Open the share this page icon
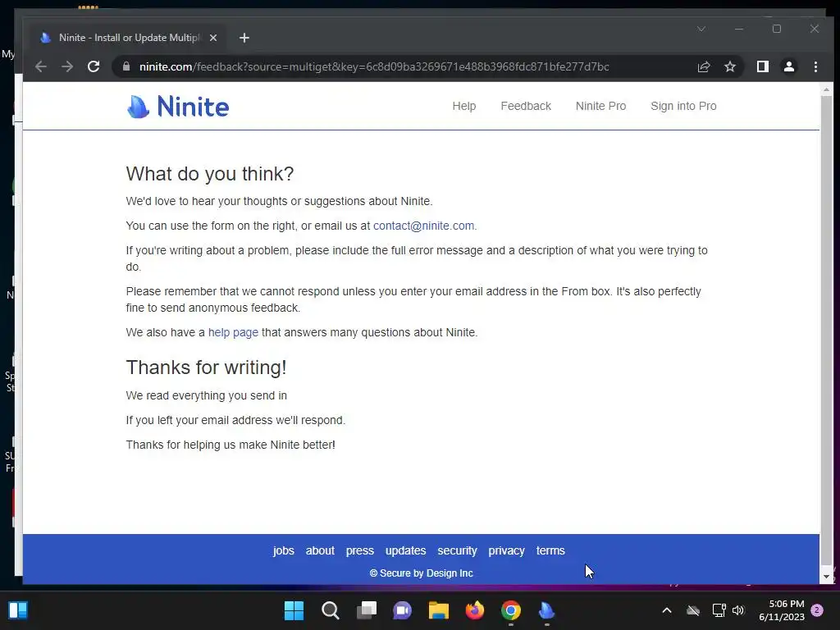Screen dimensions: 840x630 pyautogui.click(x=703, y=66)
